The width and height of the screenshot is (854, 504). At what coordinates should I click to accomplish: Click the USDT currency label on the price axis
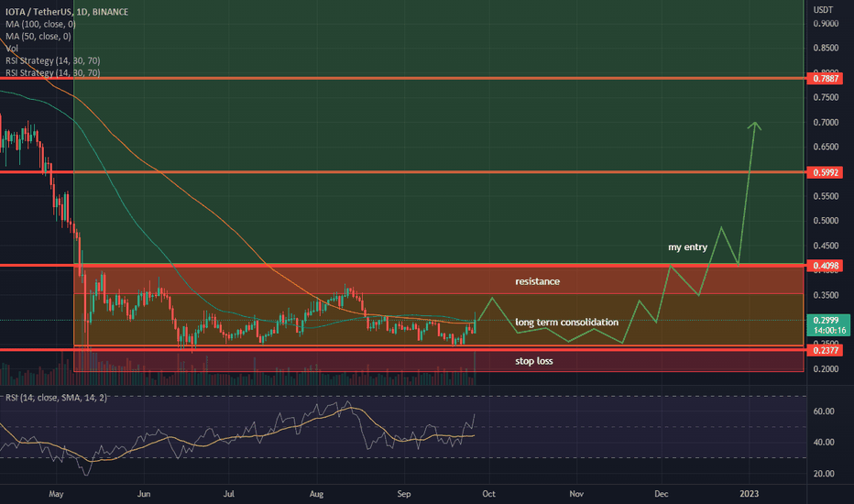click(823, 10)
